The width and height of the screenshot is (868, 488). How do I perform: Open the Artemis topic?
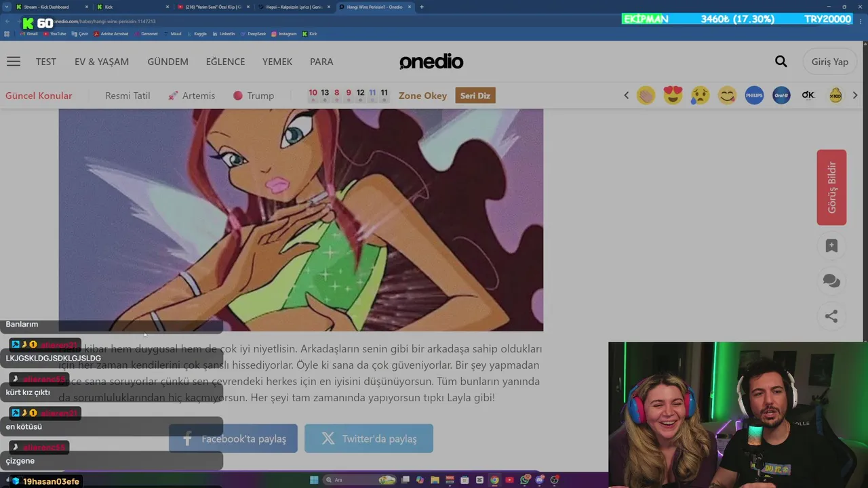pyautogui.click(x=192, y=96)
